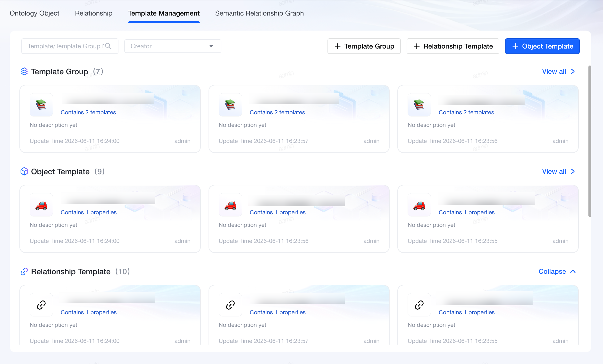Viewport: 603px width, 364px height.
Task: Click the Template Group section layers icon
Action: point(24,71)
